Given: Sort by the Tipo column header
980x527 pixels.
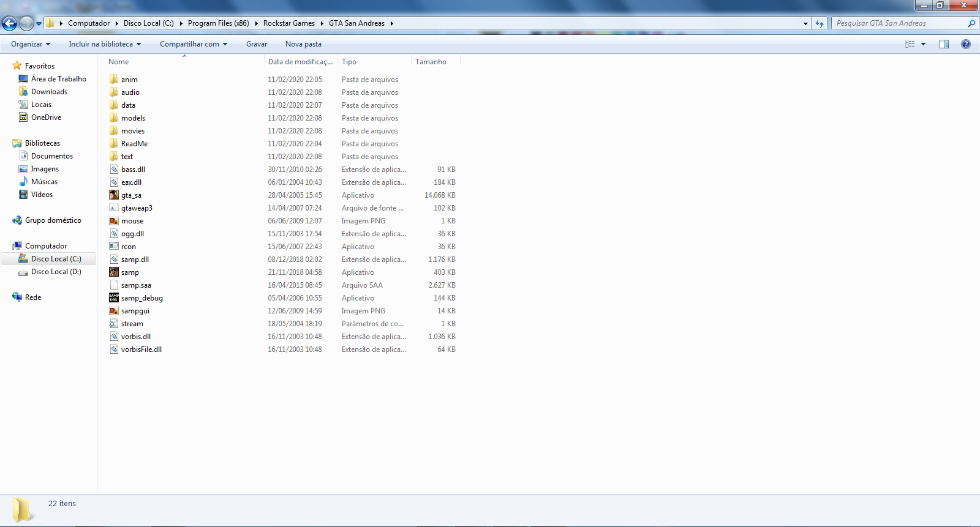Looking at the screenshot, I should click(374, 61).
